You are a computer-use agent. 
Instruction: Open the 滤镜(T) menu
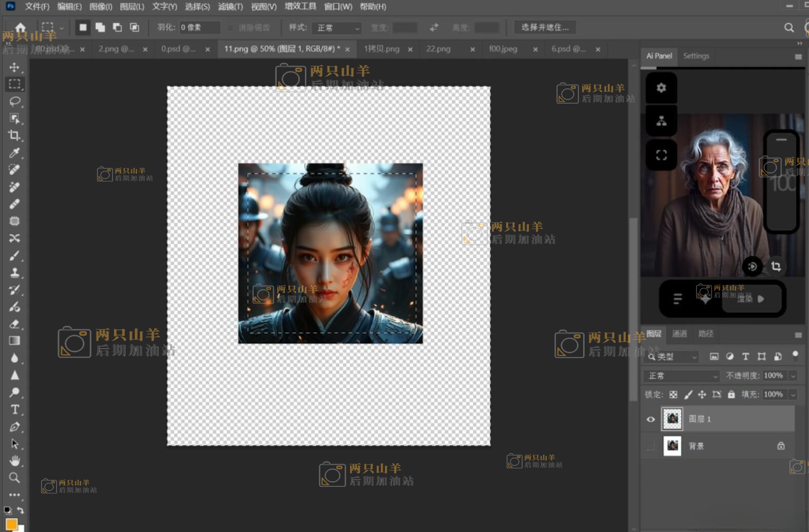coord(230,7)
